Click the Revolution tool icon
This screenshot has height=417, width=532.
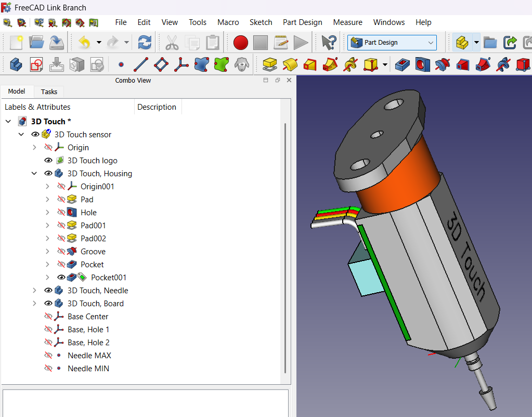tap(290, 64)
